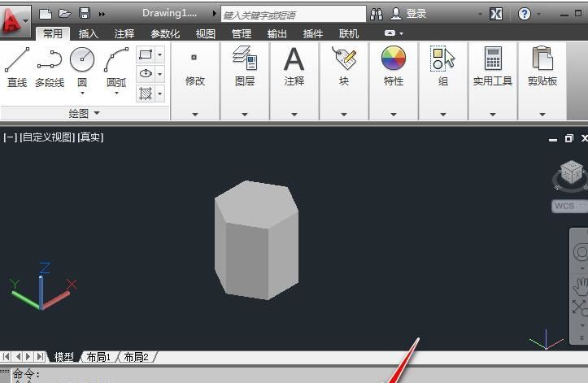
Task: Switch to the 模型 model tab
Action: (x=63, y=357)
